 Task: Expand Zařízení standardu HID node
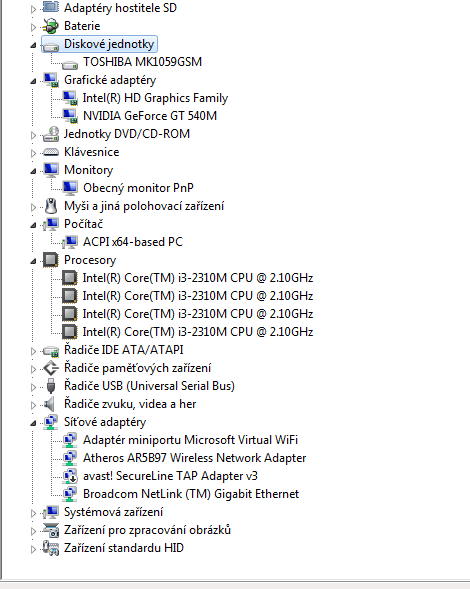(33, 549)
